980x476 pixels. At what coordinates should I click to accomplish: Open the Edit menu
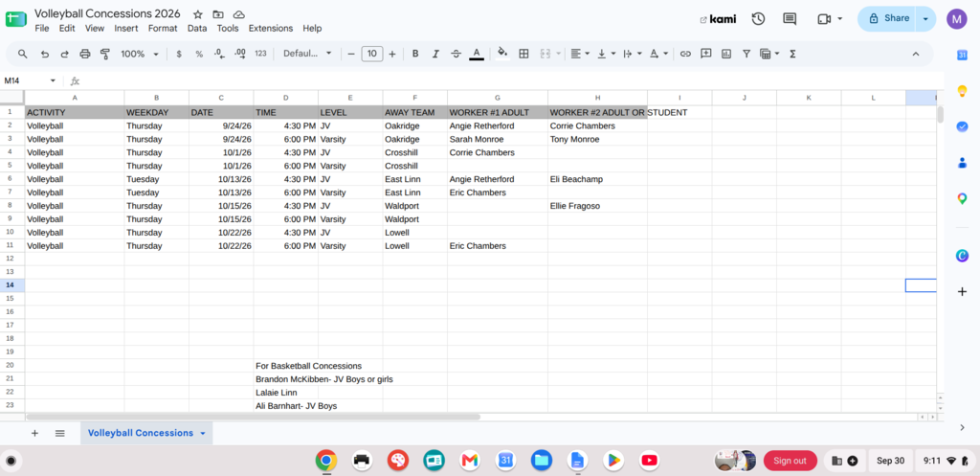coord(67,28)
